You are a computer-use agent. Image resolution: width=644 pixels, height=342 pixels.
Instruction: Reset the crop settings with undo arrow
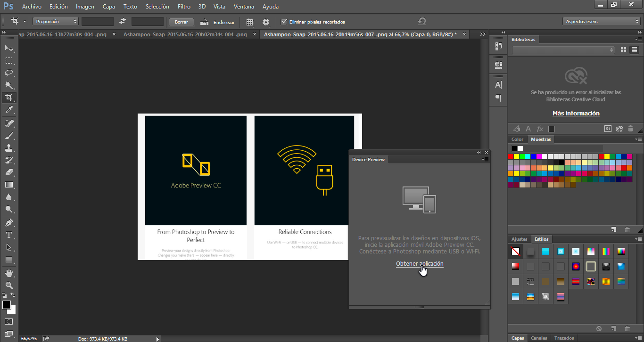click(x=422, y=21)
